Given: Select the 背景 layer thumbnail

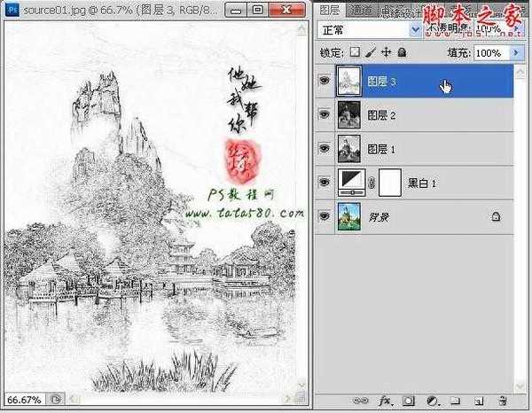Looking at the screenshot, I should tap(349, 216).
